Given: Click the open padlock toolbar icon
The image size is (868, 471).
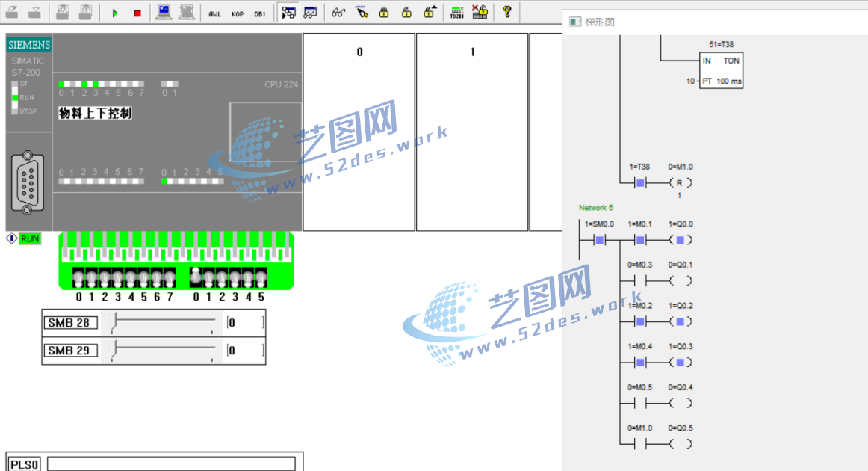Looking at the screenshot, I should (406, 13).
